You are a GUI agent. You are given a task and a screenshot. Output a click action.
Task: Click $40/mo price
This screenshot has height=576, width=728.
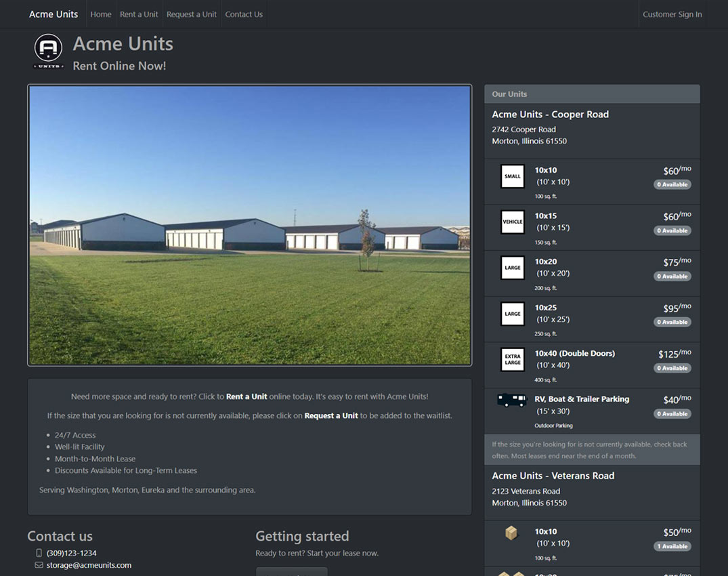677,399
